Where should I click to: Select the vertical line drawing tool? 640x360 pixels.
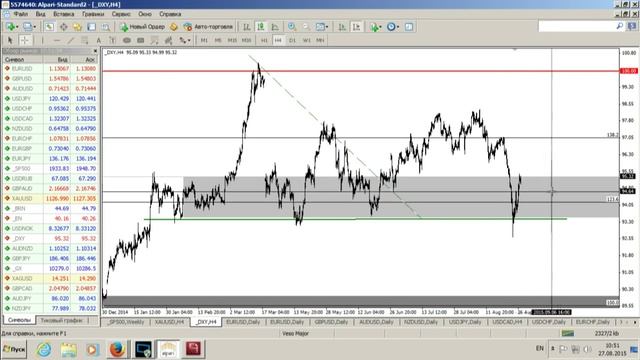tap(42, 40)
